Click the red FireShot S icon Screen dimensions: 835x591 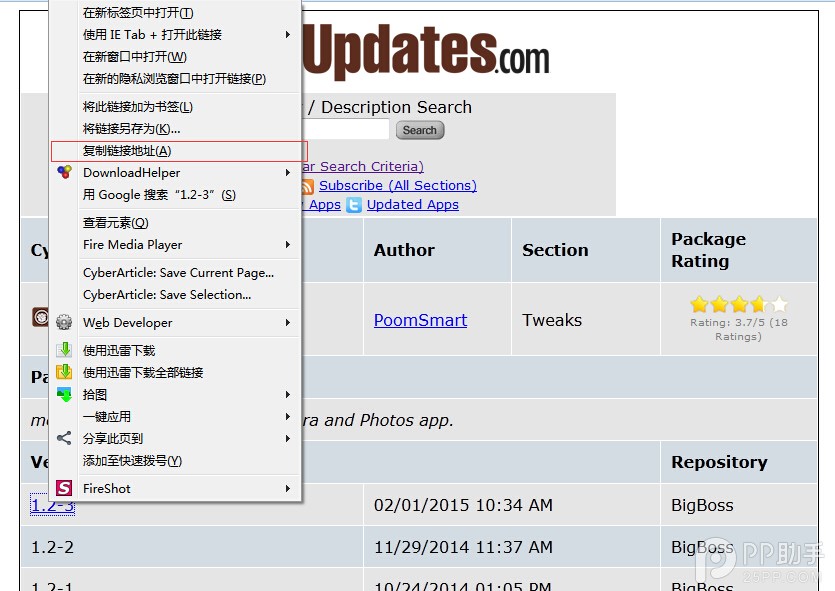point(64,489)
